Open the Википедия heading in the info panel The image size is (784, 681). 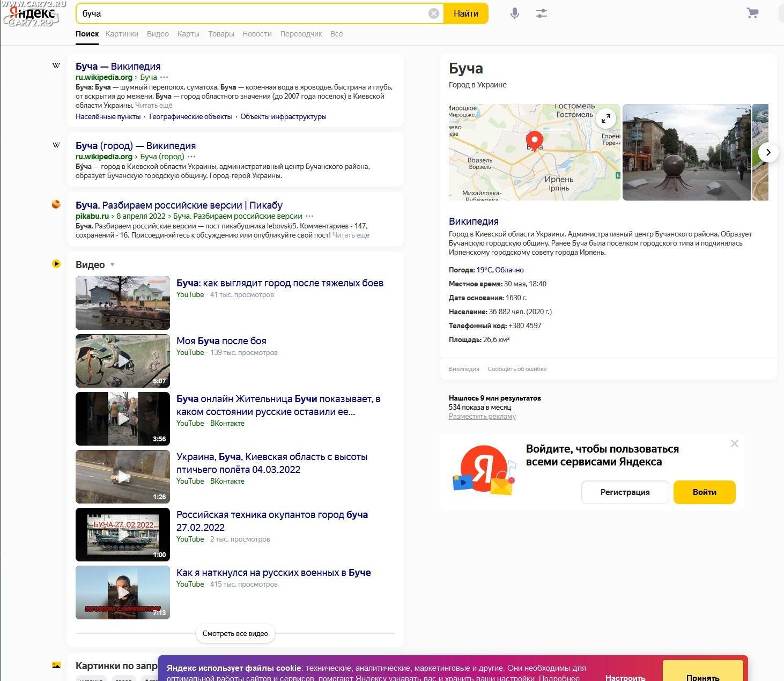(x=474, y=221)
